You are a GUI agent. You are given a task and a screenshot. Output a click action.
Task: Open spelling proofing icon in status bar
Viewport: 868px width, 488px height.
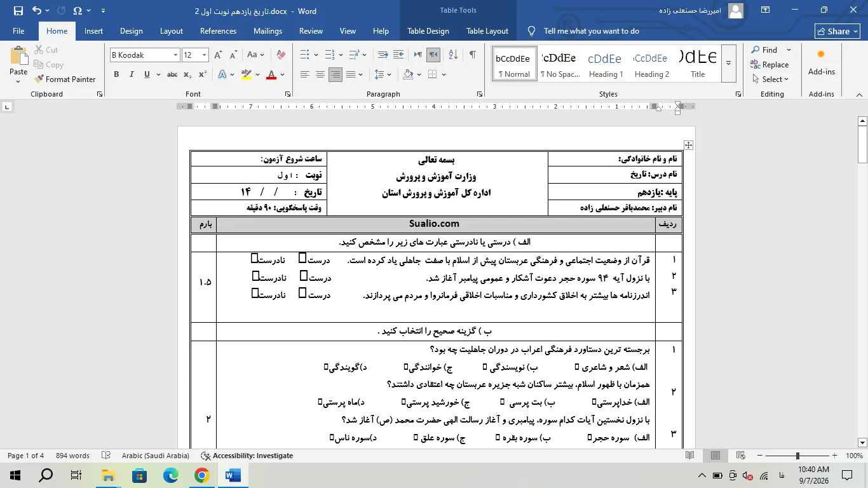click(107, 456)
